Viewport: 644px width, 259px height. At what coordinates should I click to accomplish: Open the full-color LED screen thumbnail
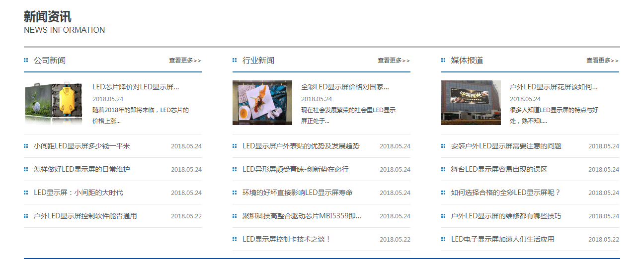pyautogui.click(x=262, y=103)
